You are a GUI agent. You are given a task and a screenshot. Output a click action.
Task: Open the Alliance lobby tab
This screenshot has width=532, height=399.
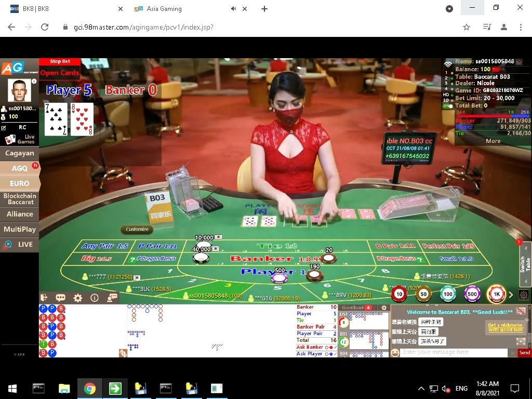click(x=19, y=214)
